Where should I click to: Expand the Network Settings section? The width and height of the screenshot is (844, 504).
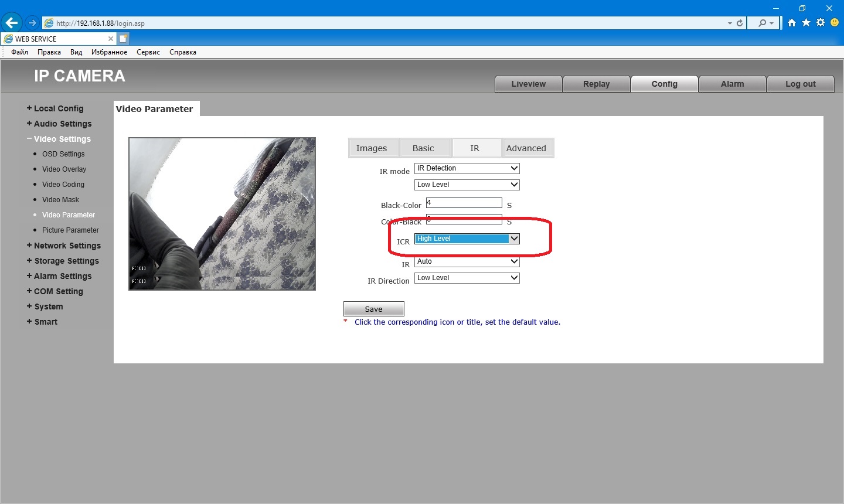coord(67,246)
